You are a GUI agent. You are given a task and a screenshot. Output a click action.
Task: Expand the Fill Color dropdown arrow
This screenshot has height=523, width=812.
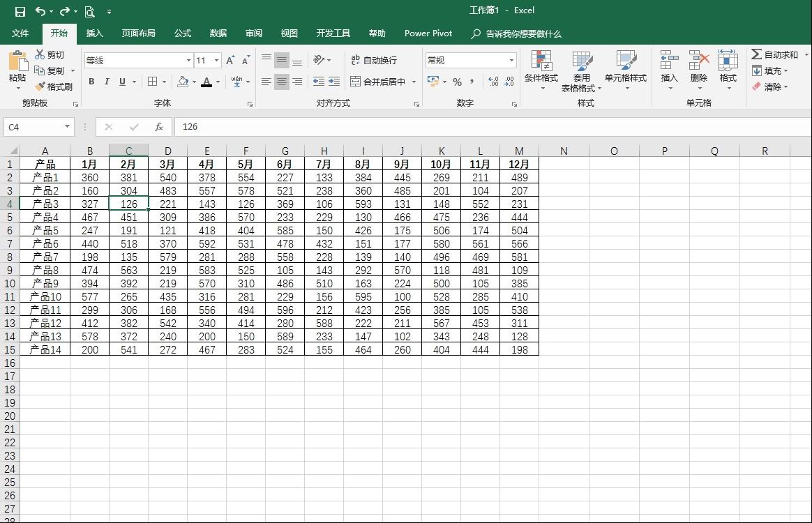[193, 82]
